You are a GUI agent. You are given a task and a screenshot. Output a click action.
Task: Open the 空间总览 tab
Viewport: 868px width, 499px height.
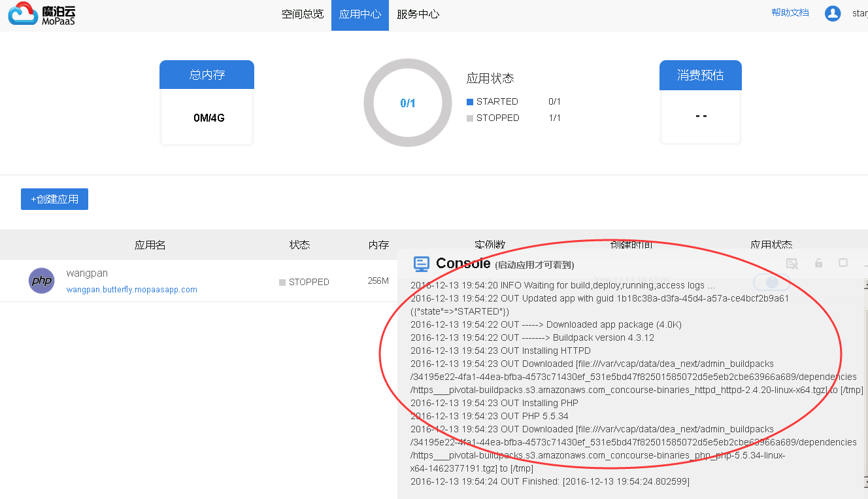pos(302,14)
